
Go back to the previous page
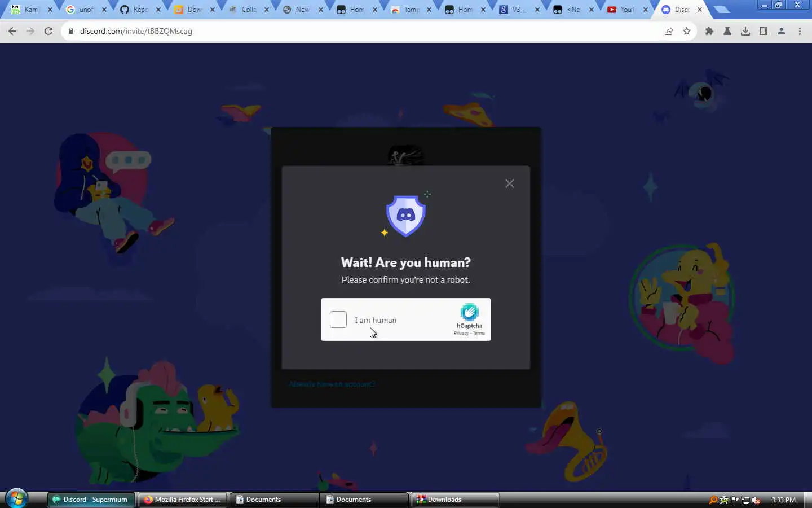pos(12,31)
